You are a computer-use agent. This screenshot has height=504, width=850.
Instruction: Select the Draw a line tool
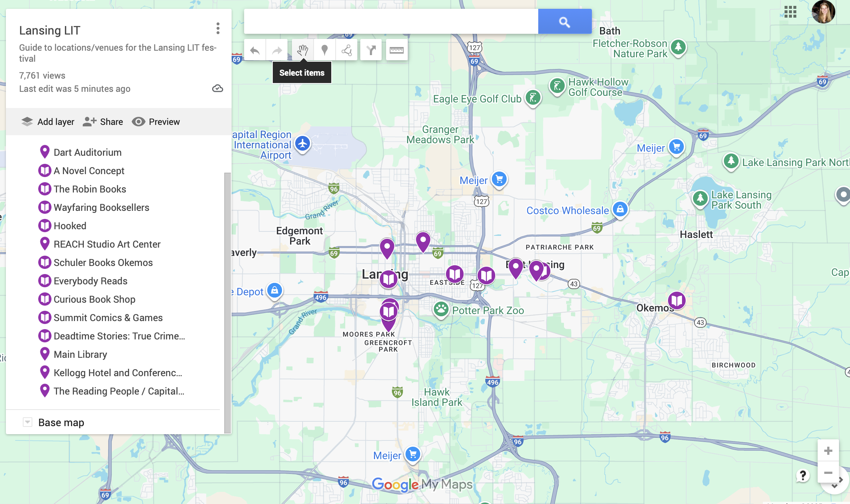click(346, 50)
